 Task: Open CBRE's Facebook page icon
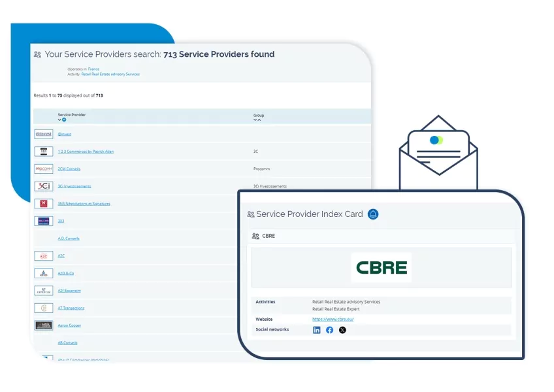pyautogui.click(x=329, y=330)
